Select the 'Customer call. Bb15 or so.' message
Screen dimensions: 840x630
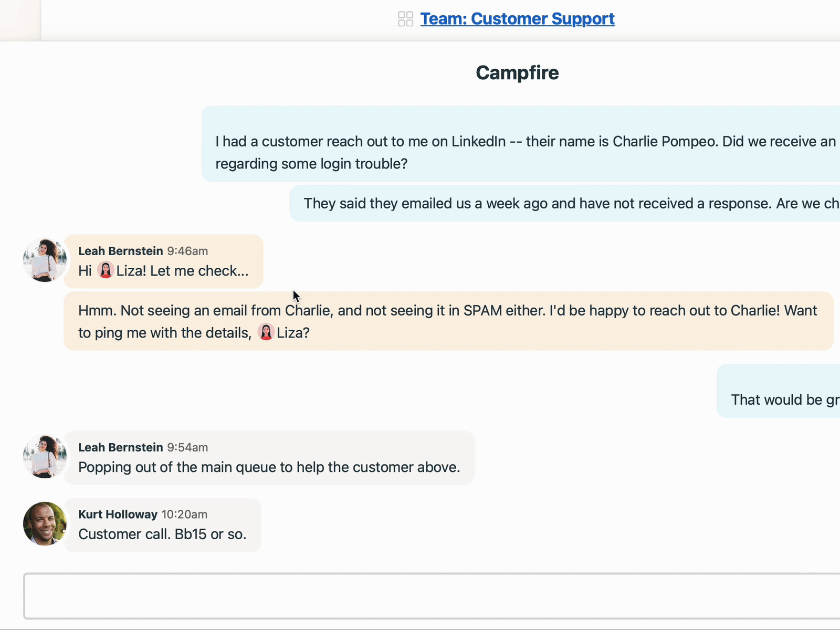162,534
